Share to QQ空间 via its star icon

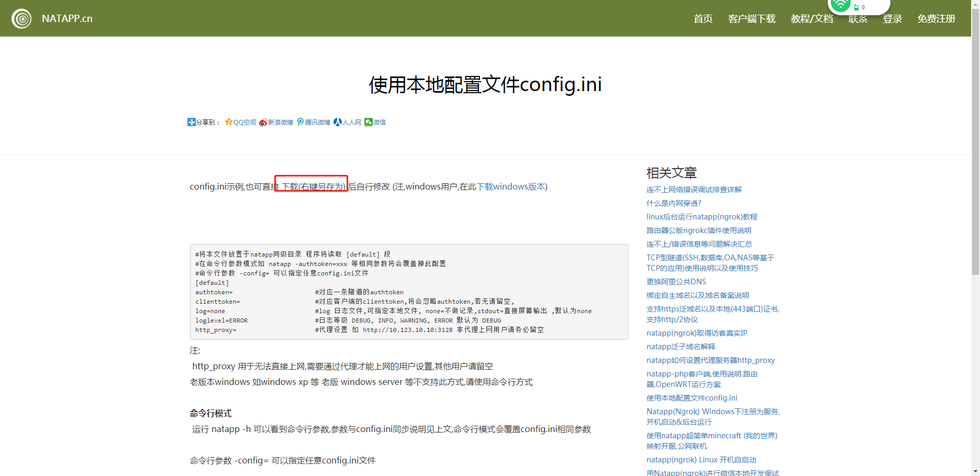229,122
